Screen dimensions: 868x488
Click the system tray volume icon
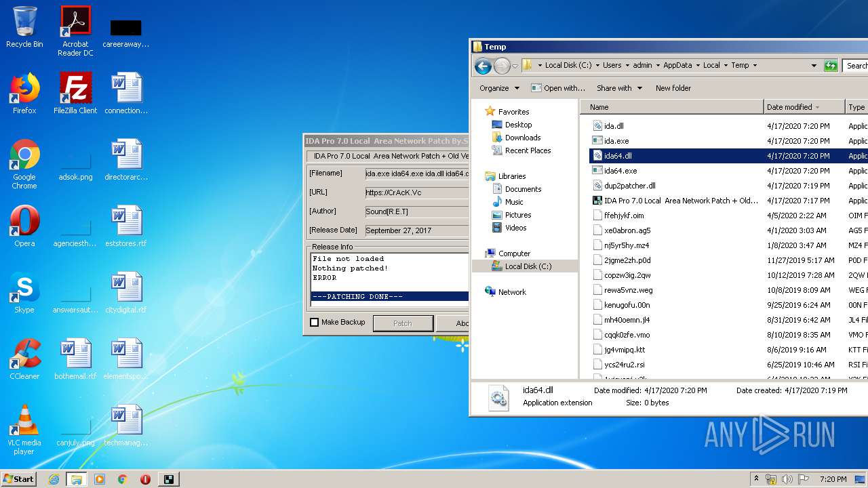pyautogui.click(x=787, y=479)
